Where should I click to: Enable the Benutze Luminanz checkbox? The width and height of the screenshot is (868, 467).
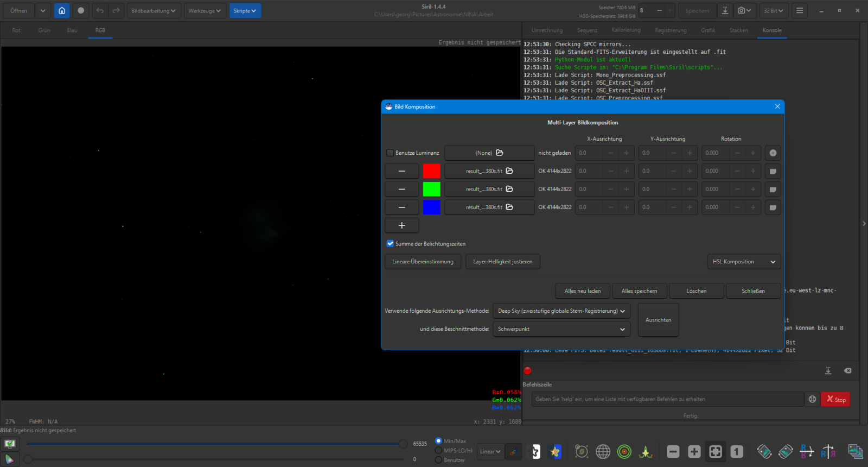coord(390,153)
